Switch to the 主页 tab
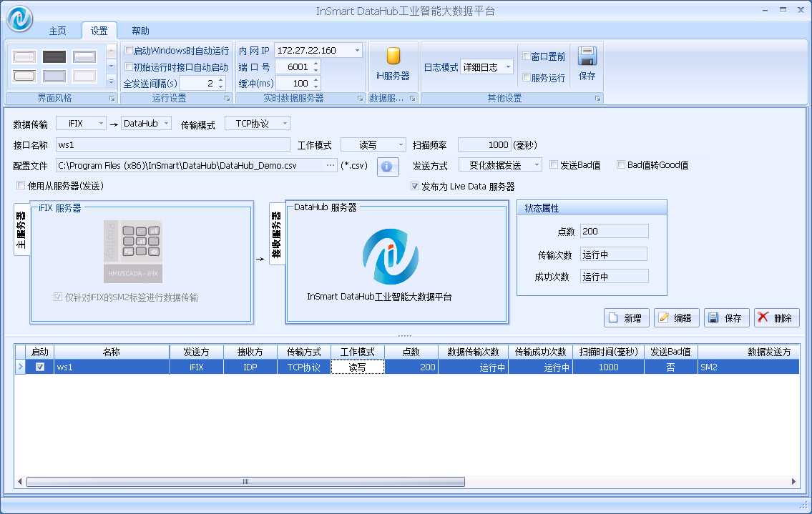The image size is (812, 514). [x=57, y=31]
